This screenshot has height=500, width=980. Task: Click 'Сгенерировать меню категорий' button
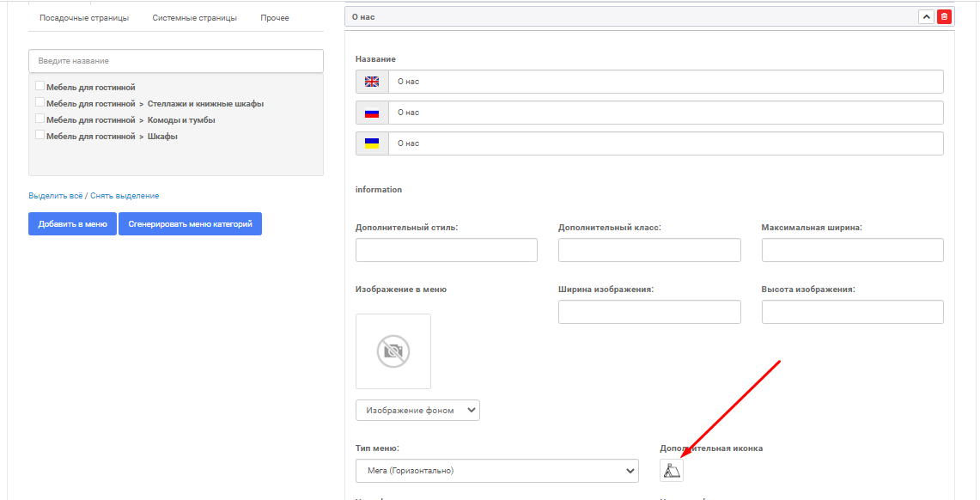(x=190, y=223)
